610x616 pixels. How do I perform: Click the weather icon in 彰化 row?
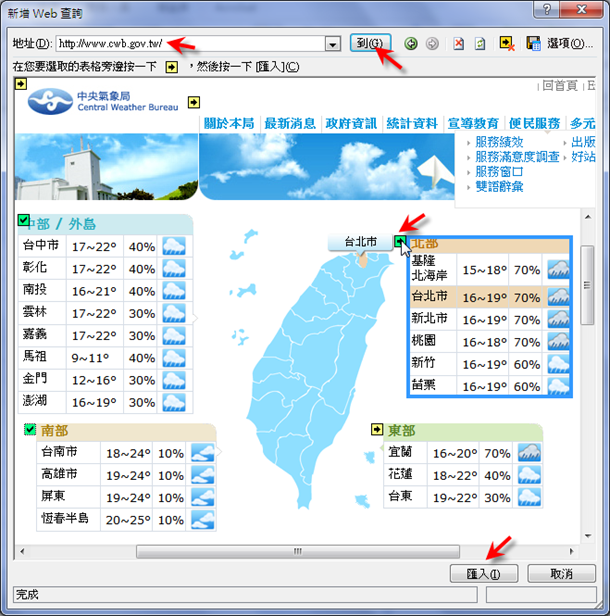[x=174, y=269]
